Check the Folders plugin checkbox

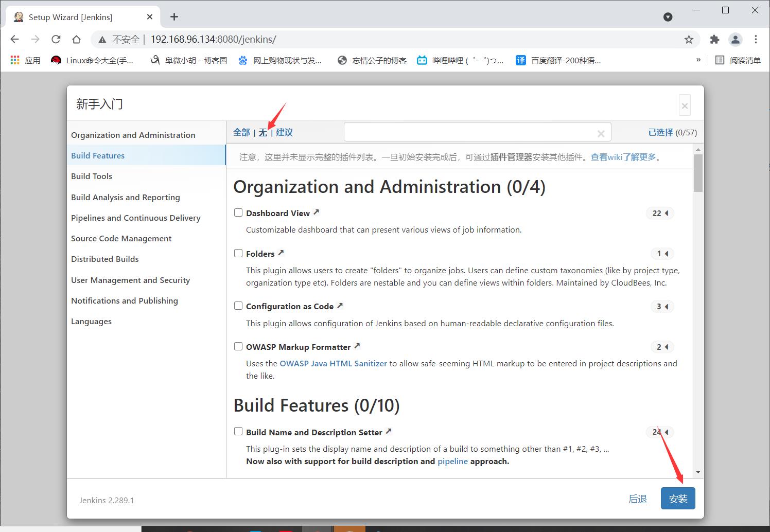pyautogui.click(x=238, y=253)
